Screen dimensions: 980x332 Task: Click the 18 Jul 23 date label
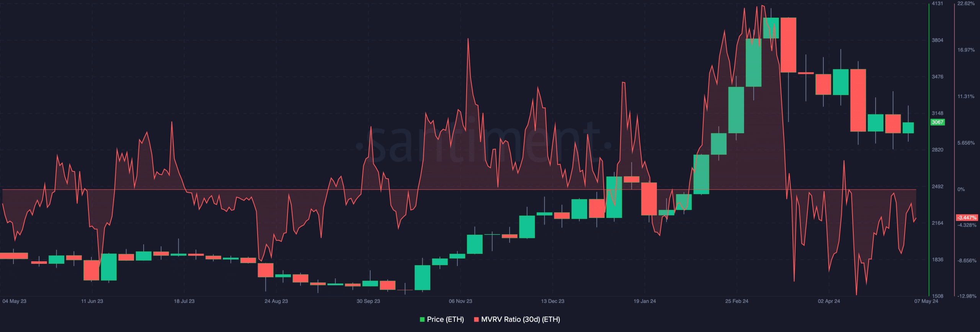coord(184,301)
